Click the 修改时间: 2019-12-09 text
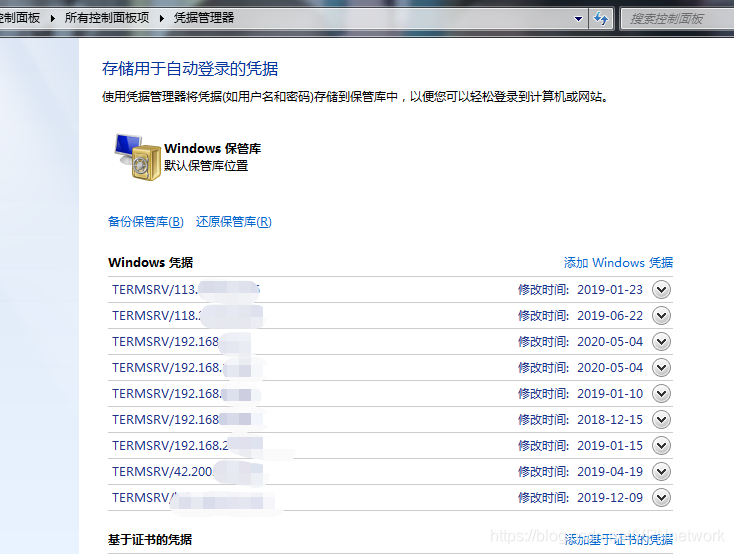 click(x=580, y=497)
